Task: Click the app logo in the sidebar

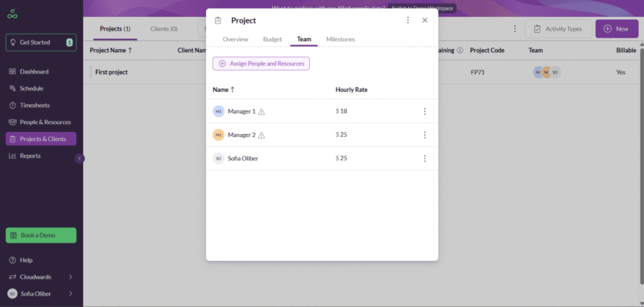Action: click(12, 14)
